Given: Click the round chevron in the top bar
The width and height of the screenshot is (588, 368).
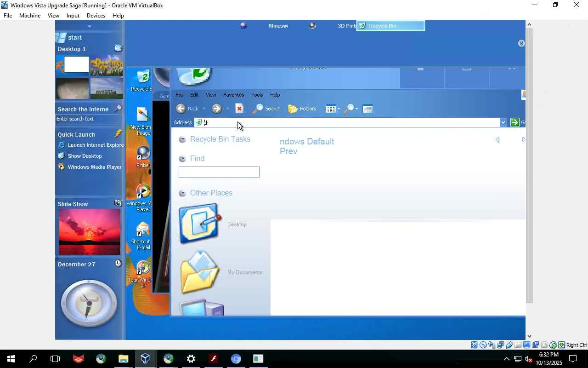Looking at the screenshot, I should 521,43.
